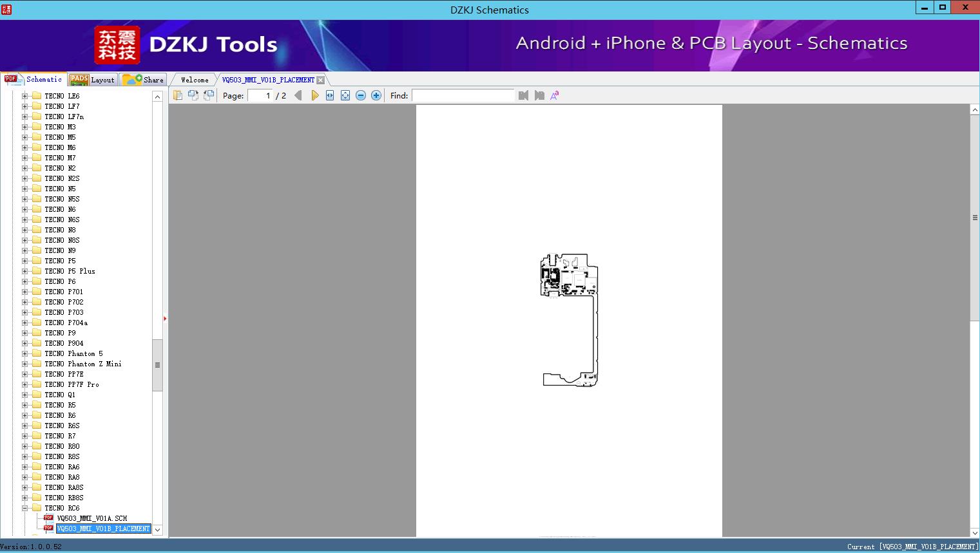
Task: Click the TECNO R6S folder icon
Action: (x=37, y=426)
